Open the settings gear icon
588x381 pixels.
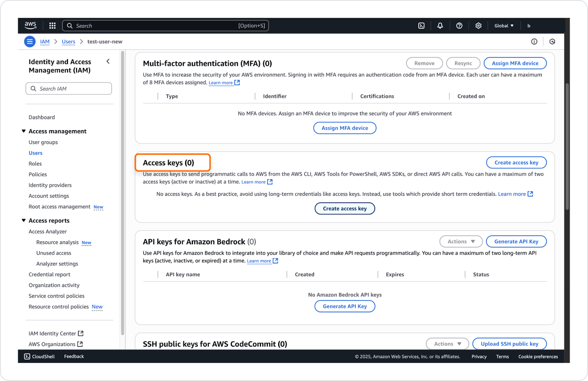pyautogui.click(x=478, y=26)
